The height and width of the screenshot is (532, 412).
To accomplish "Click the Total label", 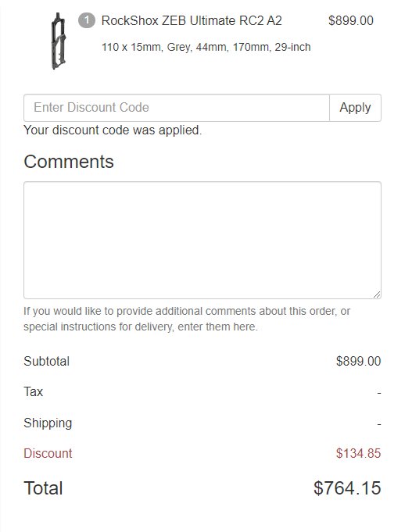I will click(43, 488).
